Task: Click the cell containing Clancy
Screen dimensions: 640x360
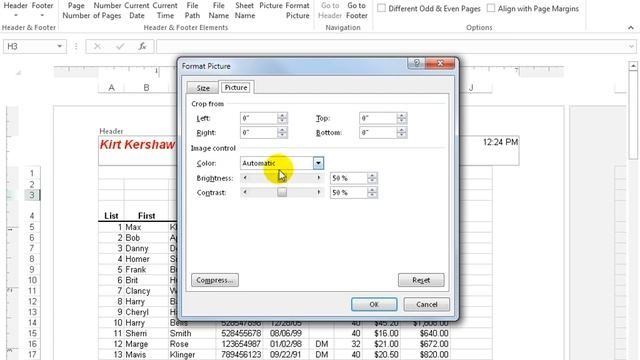Action: (146, 291)
